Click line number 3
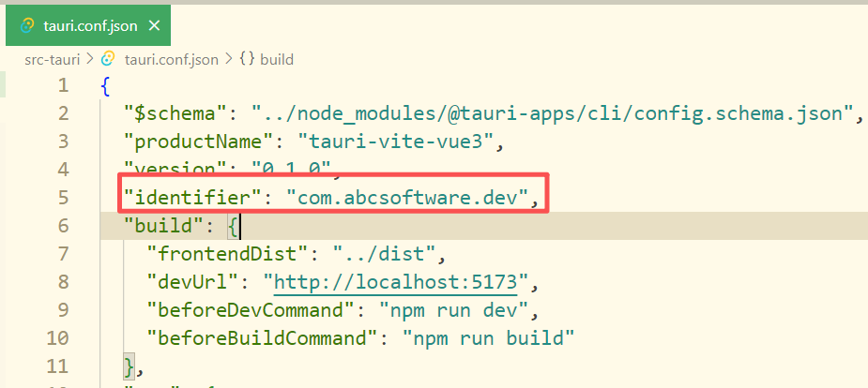The height and width of the screenshot is (388, 868). coord(63,142)
